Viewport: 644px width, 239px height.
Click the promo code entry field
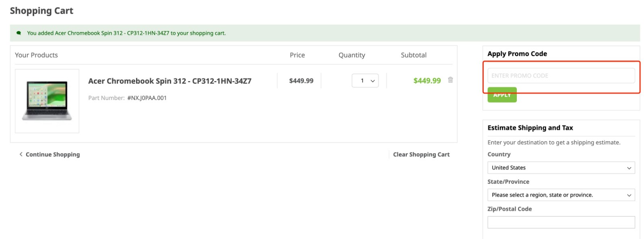(561, 76)
